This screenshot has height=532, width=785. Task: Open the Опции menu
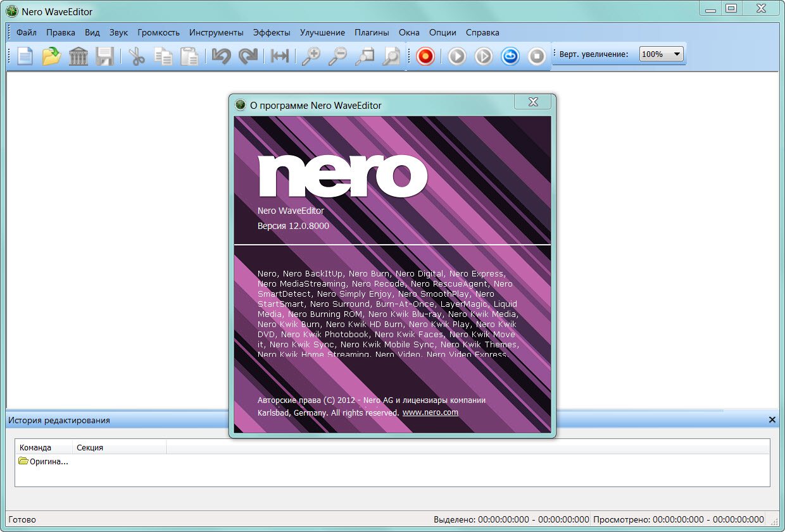click(443, 32)
